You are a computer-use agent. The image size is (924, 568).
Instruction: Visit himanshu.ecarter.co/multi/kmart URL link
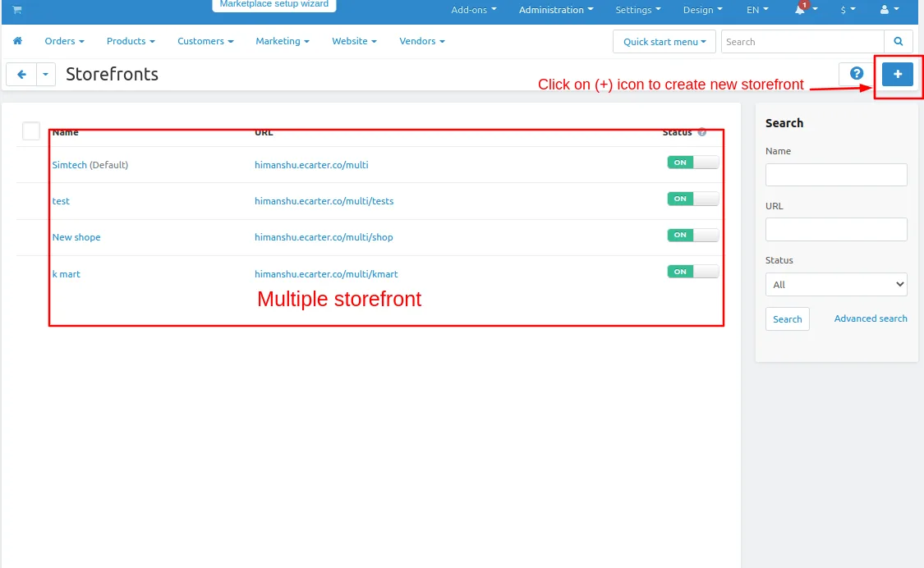[326, 274]
